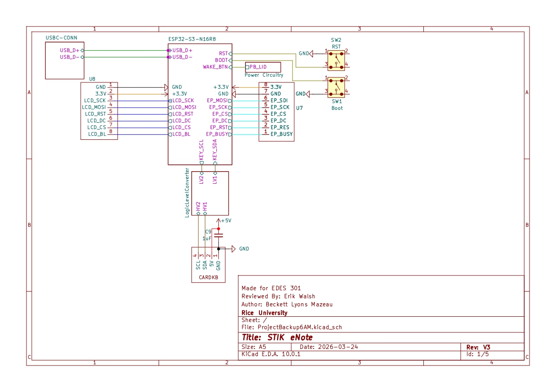Select the 1uF capacitor value

coord(207,238)
